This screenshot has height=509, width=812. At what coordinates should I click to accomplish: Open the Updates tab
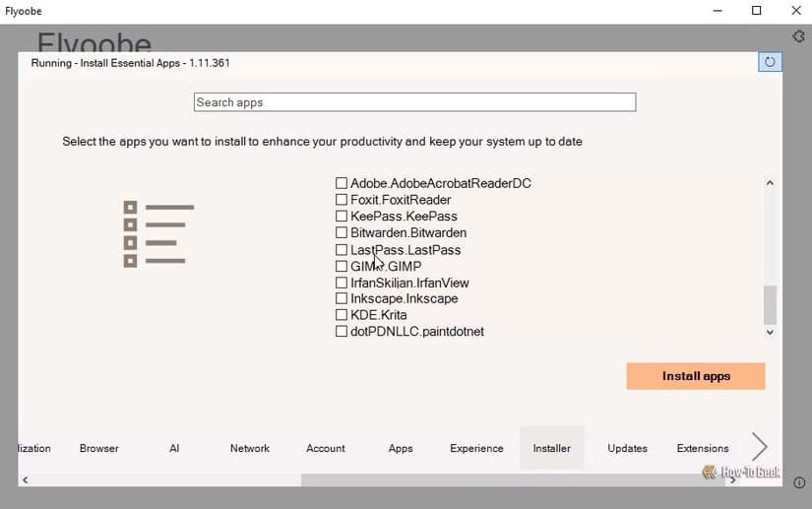628,448
